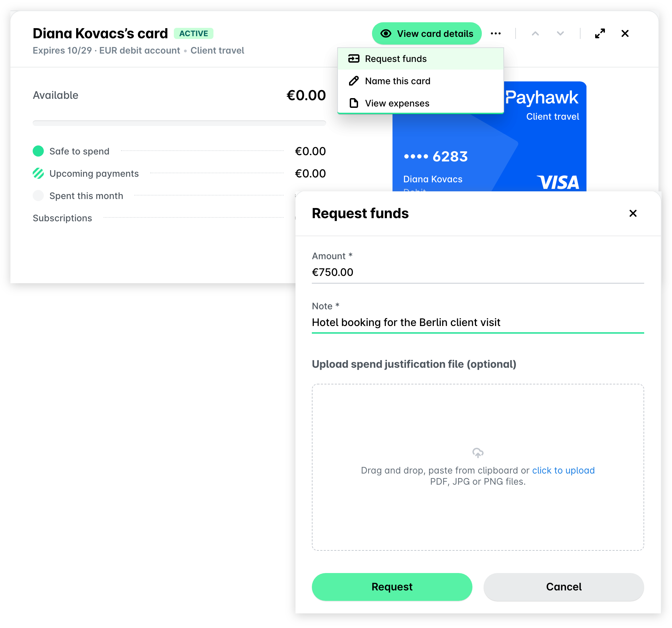Viewport: 672px width, 628px height.
Task: Click the transfer icon beside Request funds
Action: [x=354, y=58]
